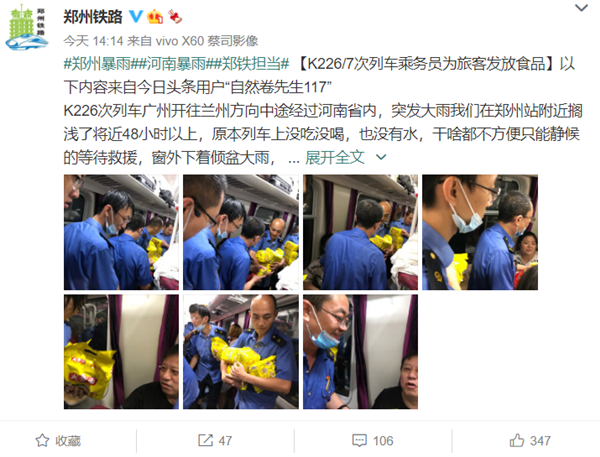The image size is (600, 457).
Task: Like the post via thumbs-up icon
Action: [x=517, y=440]
